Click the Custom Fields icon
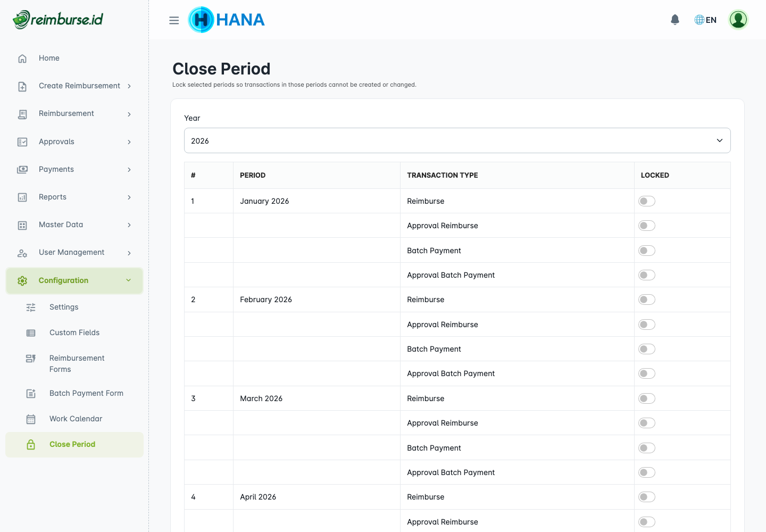The image size is (766, 532). point(31,333)
